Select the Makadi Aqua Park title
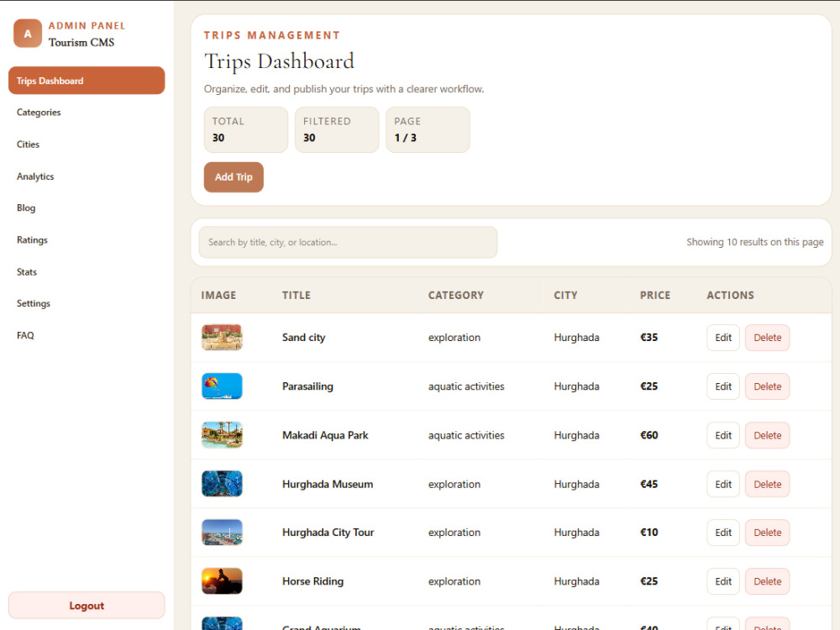This screenshot has height=630, width=840. tap(325, 435)
